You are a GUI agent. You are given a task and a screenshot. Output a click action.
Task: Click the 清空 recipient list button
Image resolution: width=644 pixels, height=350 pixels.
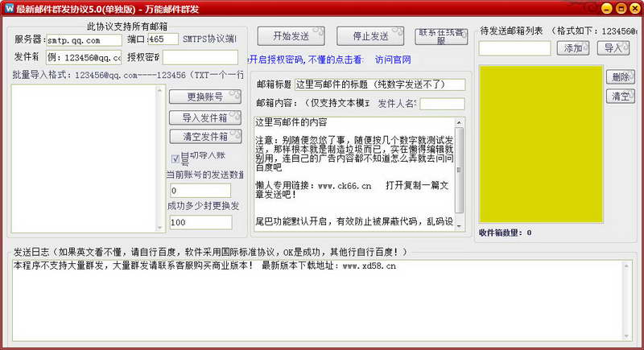click(620, 97)
